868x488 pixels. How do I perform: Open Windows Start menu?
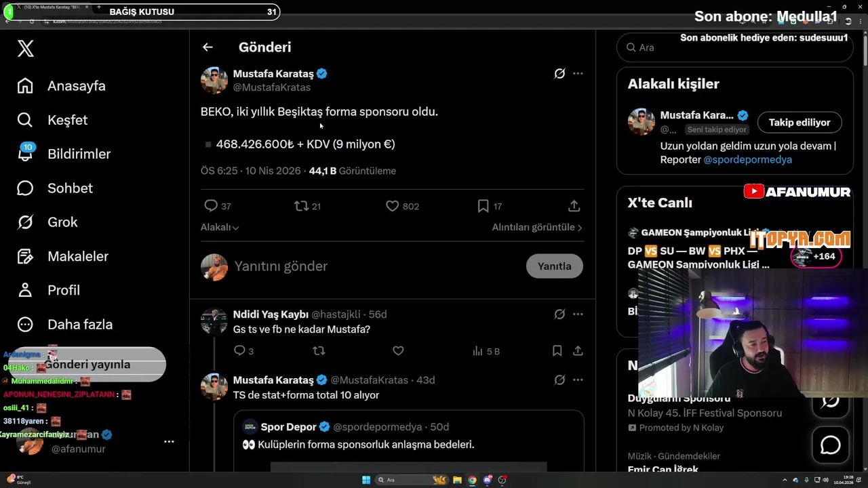366,480
